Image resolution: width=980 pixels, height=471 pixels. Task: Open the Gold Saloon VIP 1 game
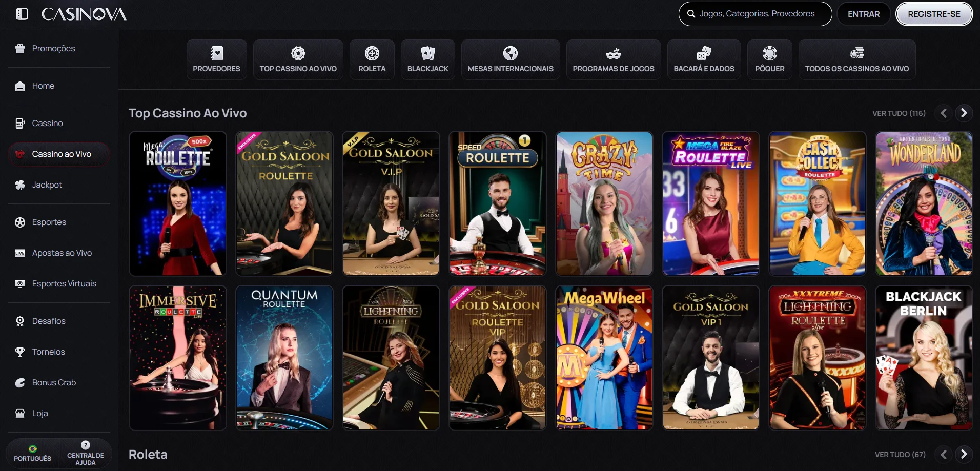[711, 358]
